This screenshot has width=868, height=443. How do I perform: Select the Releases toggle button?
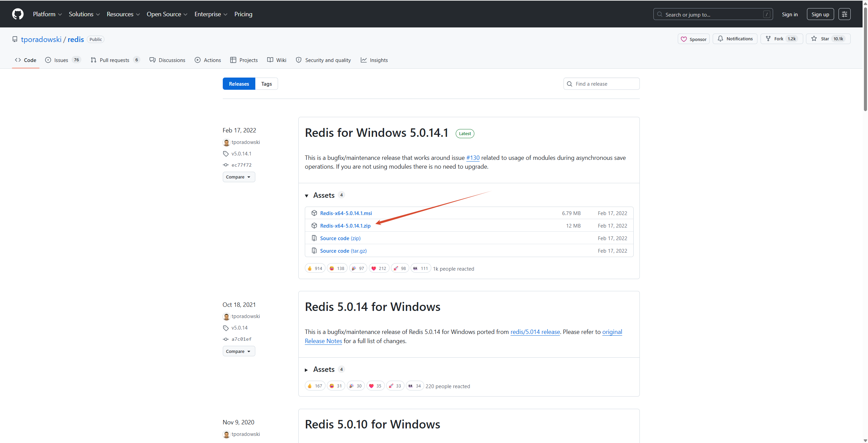tap(239, 84)
